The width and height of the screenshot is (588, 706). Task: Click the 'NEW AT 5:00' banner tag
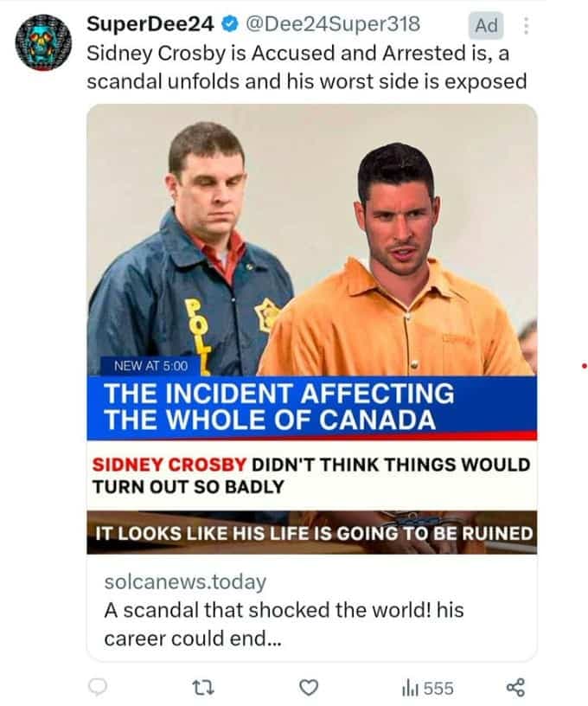(x=150, y=366)
